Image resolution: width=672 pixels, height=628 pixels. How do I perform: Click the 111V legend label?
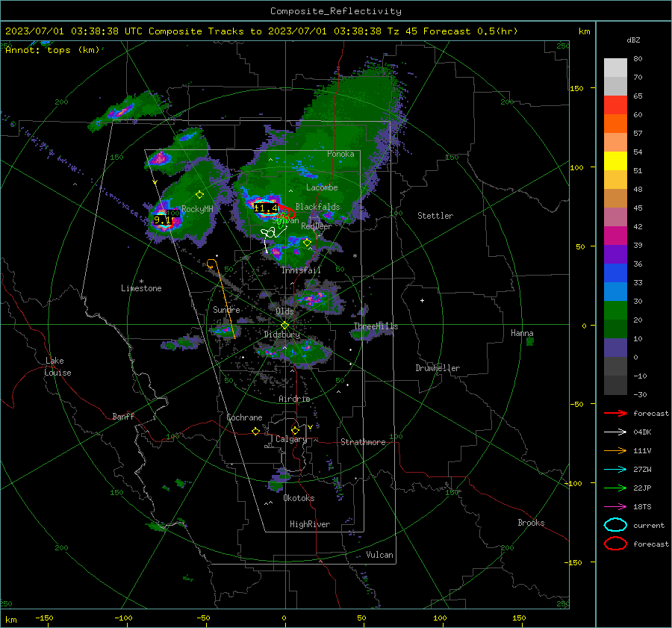(x=642, y=450)
